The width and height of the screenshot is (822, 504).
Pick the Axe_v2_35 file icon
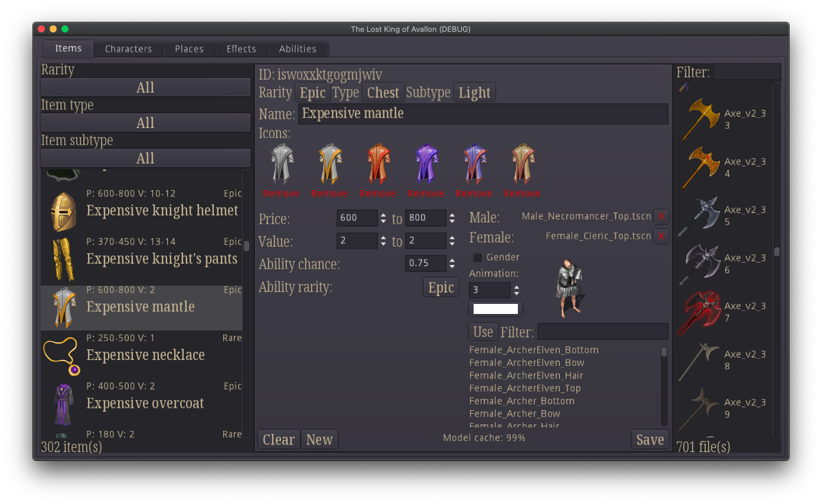pos(700,216)
